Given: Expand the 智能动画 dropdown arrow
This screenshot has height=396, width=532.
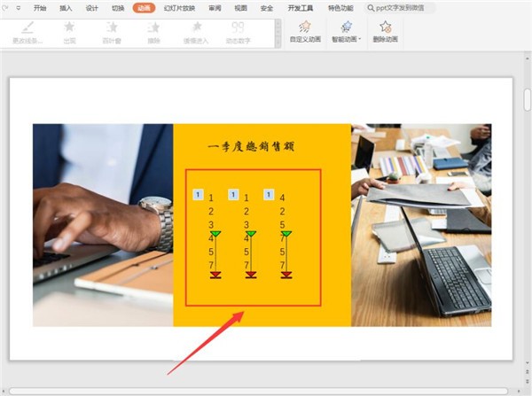Looking at the screenshot, I should (359, 39).
